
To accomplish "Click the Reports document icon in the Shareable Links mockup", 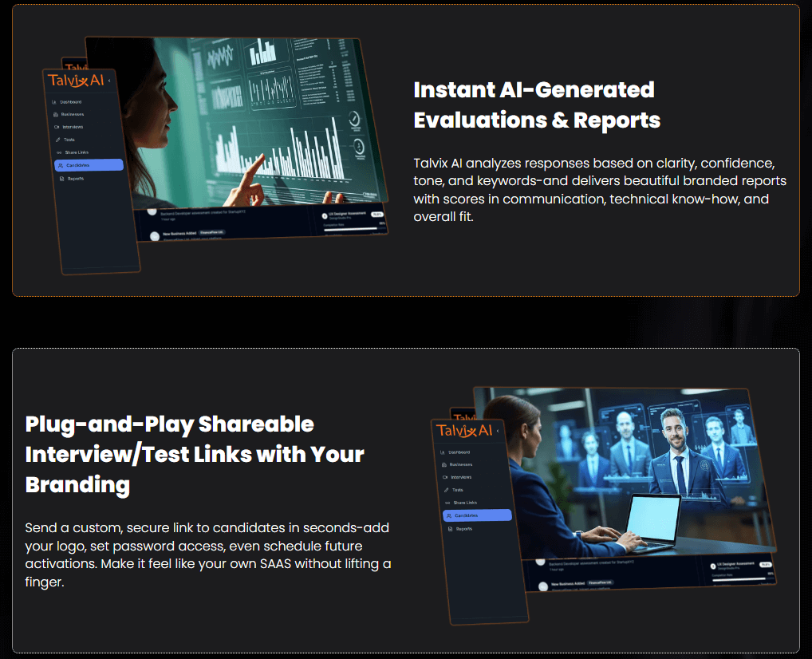I will (x=451, y=529).
